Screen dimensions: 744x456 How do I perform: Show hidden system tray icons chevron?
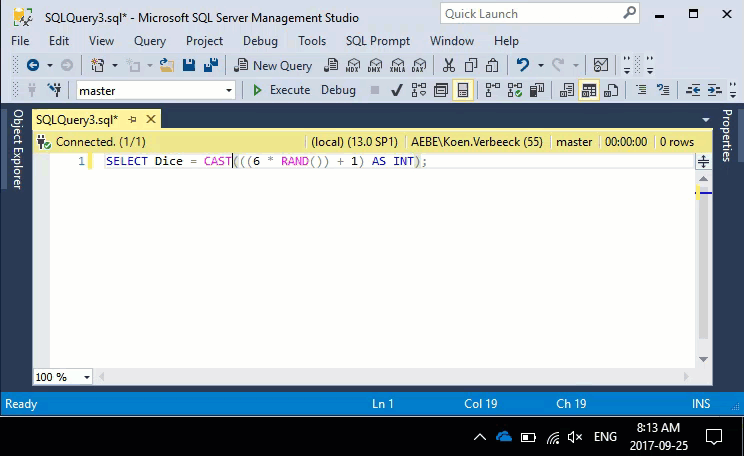(480, 437)
